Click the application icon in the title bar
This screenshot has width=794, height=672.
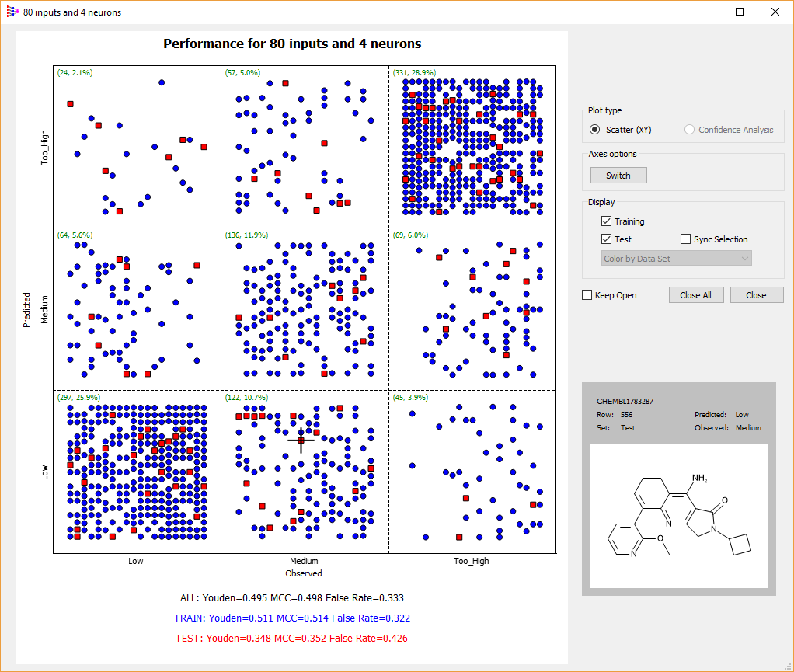(x=12, y=12)
